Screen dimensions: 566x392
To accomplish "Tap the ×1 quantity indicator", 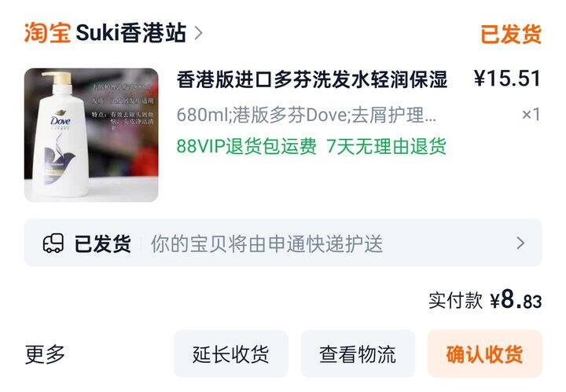I will pos(531,115).
